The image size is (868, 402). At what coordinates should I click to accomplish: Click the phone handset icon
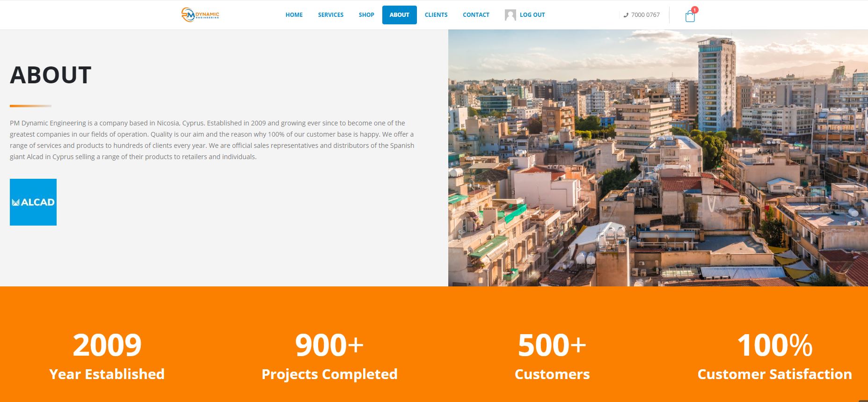click(626, 15)
